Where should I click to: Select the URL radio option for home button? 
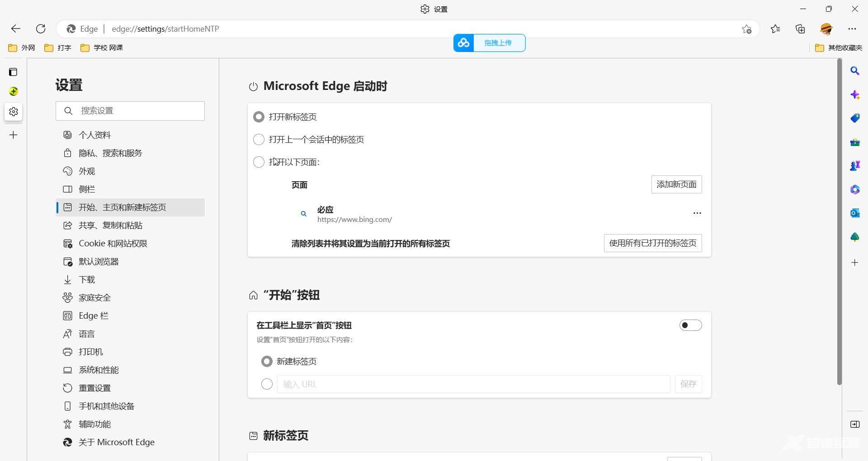(x=267, y=384)
